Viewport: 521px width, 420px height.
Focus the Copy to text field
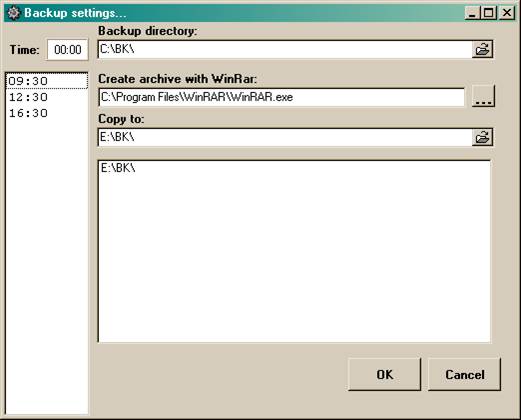click(x=285, y=137)
